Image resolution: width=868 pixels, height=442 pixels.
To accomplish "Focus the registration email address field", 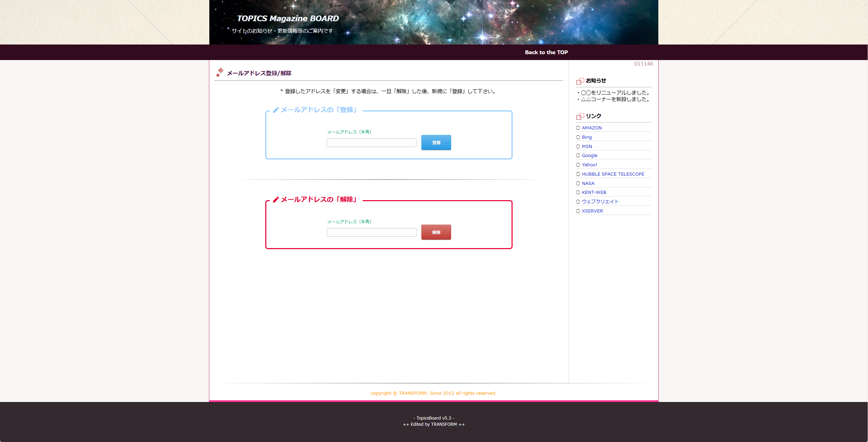I will [x=371, y=143].
